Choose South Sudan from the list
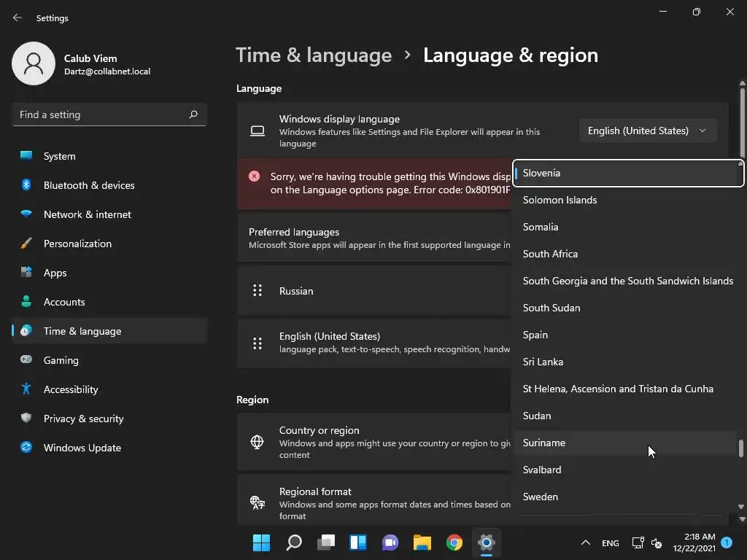Viewport: 747px width, 560px height. [626, 308]
